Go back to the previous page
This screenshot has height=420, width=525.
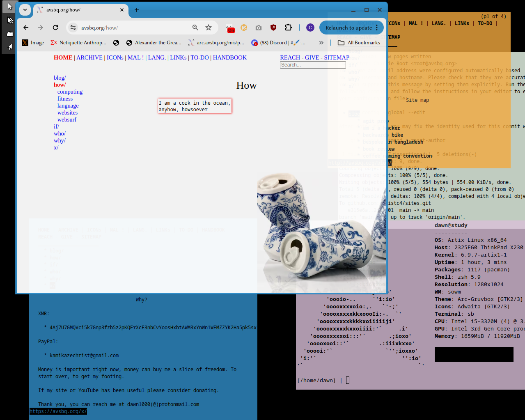[26, 28]
